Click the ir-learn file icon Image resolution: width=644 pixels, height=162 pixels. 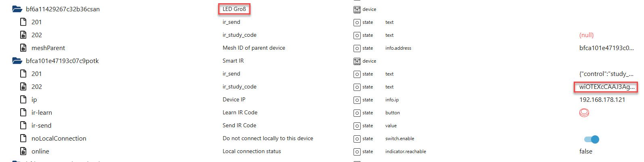(x=23, y=113)
